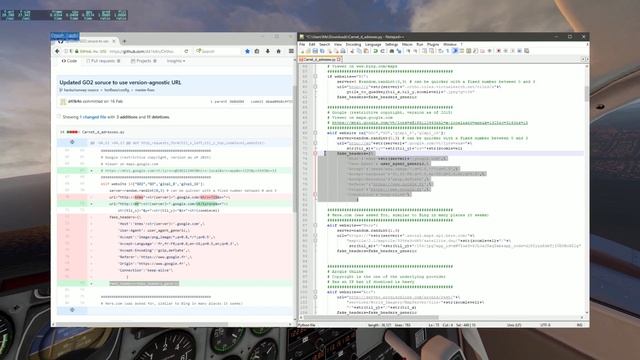Click the New file icon in Notepad++ toolbar
This screenshot has height=360, width=640.
tap(302, 51)
